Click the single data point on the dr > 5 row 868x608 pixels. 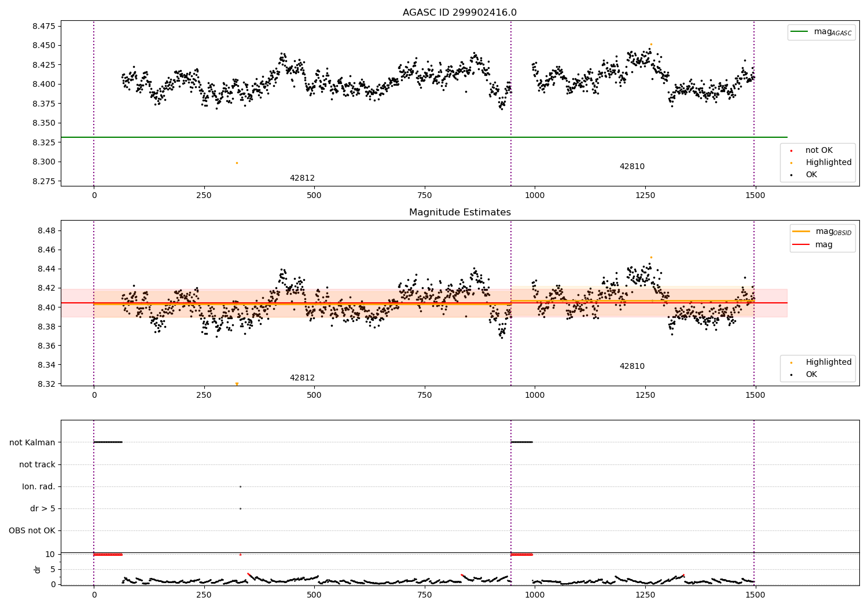click(240, 508)
